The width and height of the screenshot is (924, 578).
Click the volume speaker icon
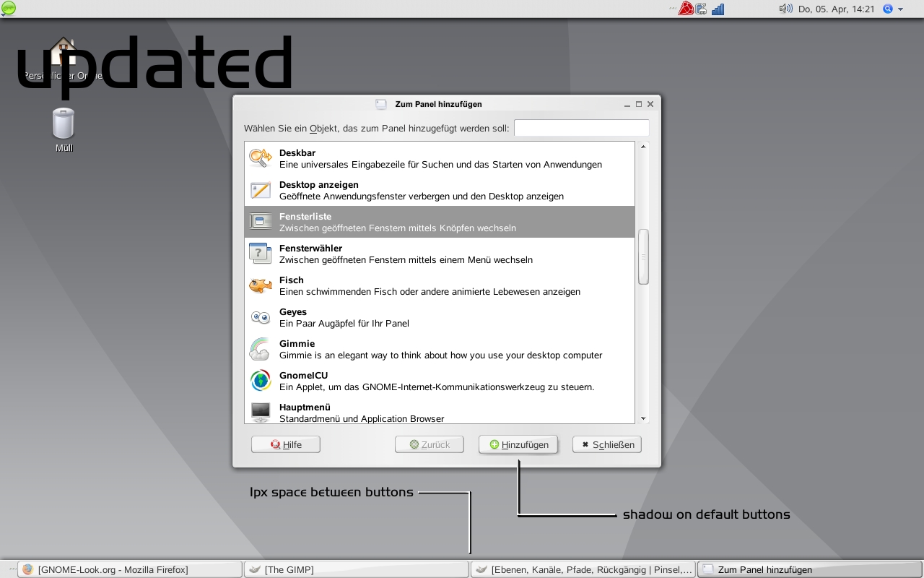click(x=785, y=9)
